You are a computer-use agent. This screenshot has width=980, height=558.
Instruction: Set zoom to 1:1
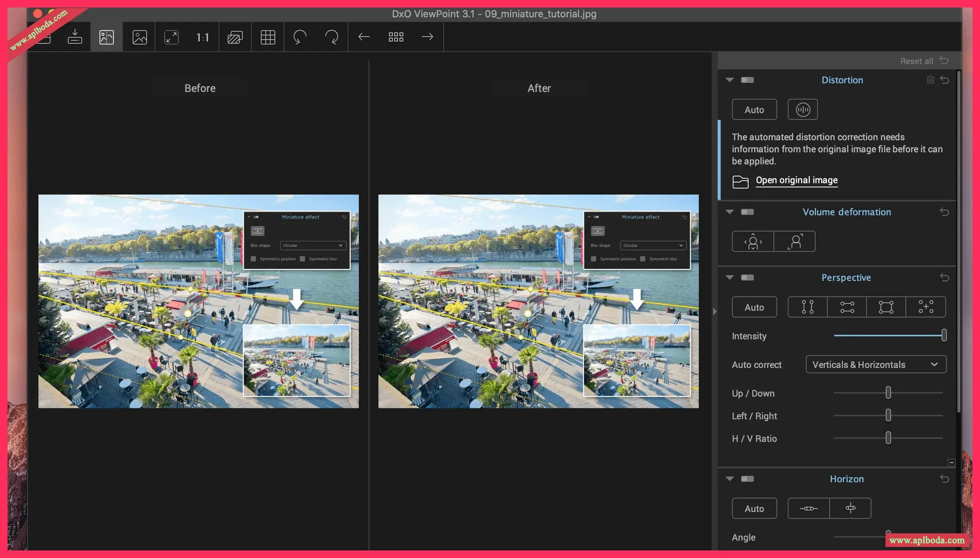(x=203, y=37)
